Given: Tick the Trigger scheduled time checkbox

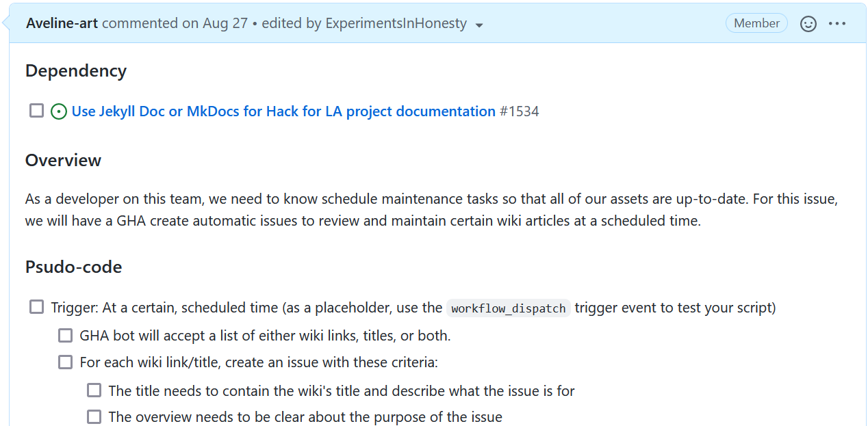Looking at the screenshot, I should click(37, 308).
